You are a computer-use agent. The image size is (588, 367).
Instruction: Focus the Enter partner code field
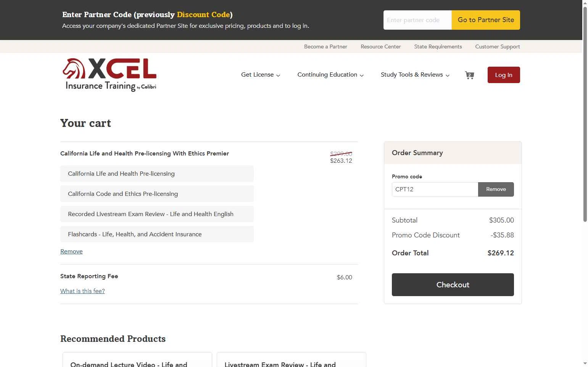pos(417,20)
